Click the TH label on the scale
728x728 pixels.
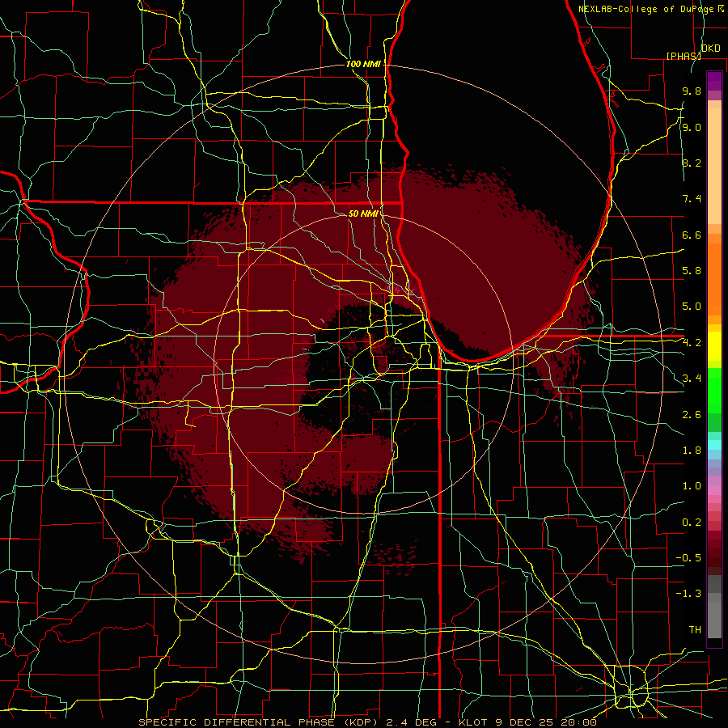click(x=695, y=630)
